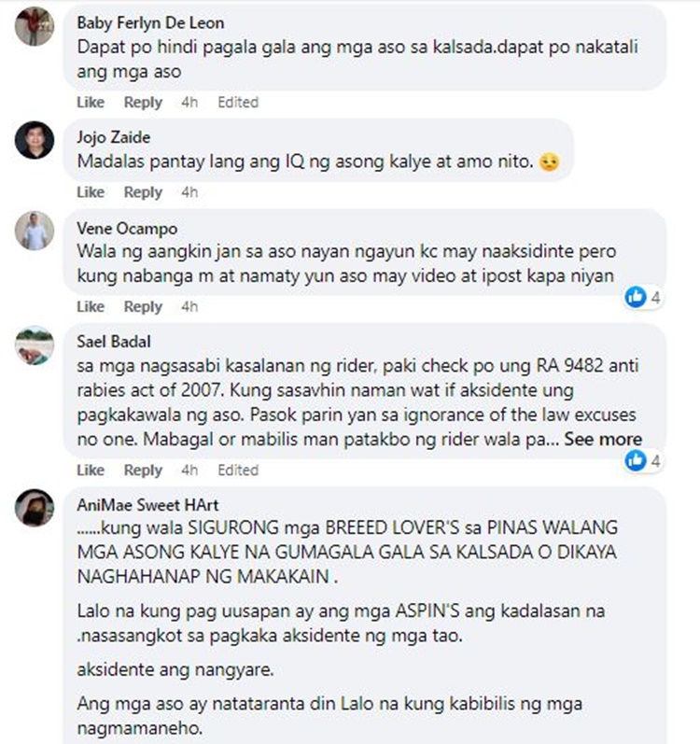Reply to Jojo Zaide's comment
Screen dimensions: 700x744
pos(143,192)
